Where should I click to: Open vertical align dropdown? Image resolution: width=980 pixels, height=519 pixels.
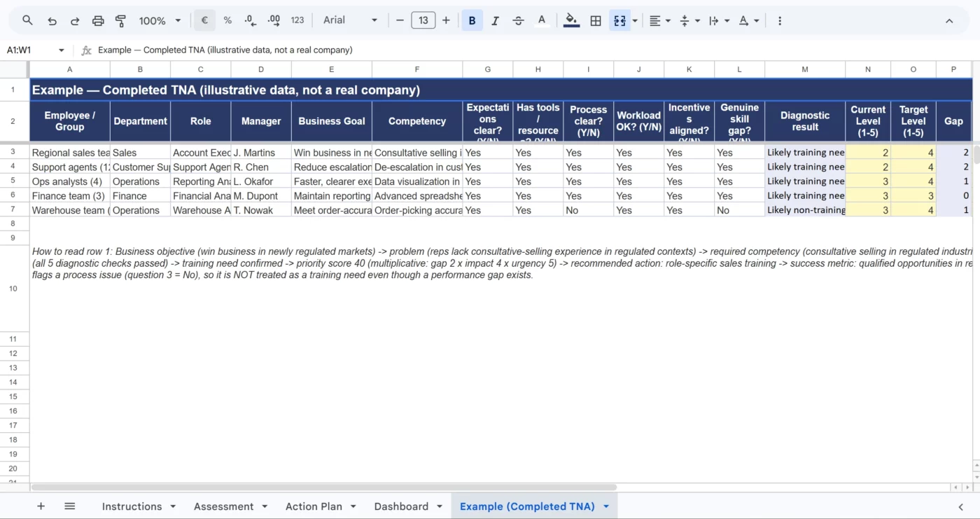point(689,21)
